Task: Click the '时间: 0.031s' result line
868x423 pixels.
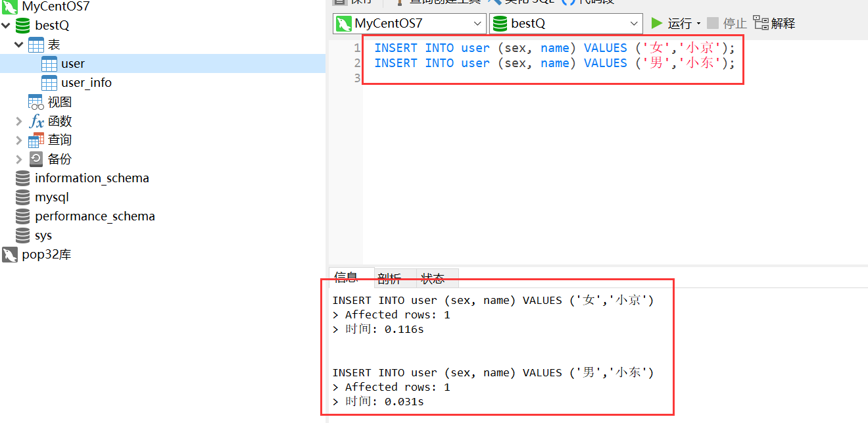Action: tap(378, 401)
